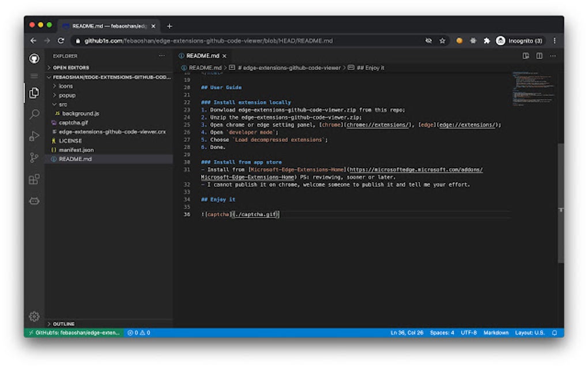The image size is (588, 368).
Task: Click the notifications bell in status bar
Action: click(555, 333)
